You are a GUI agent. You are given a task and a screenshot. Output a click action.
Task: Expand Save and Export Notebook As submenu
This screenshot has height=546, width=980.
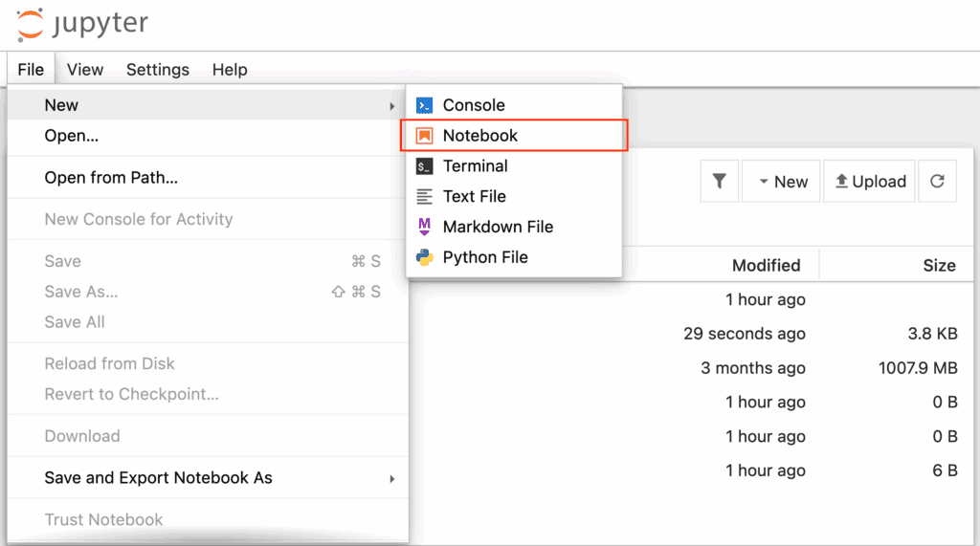(x=391, y=479)
